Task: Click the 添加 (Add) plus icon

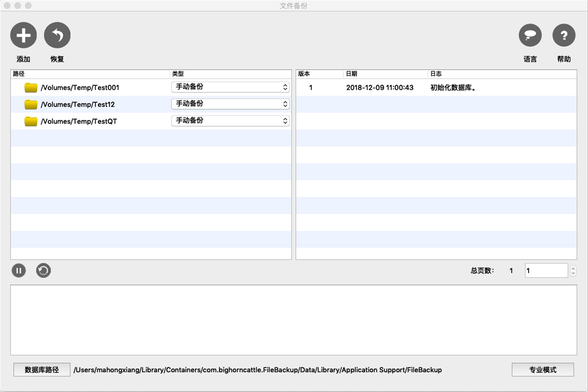Action: tap(23, 35)
